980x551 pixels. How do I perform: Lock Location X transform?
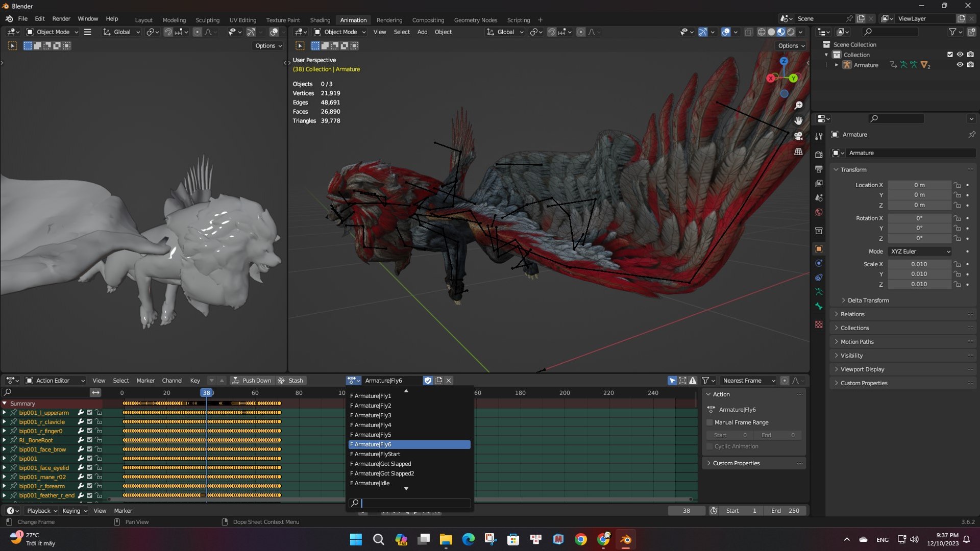click(958, 185)
